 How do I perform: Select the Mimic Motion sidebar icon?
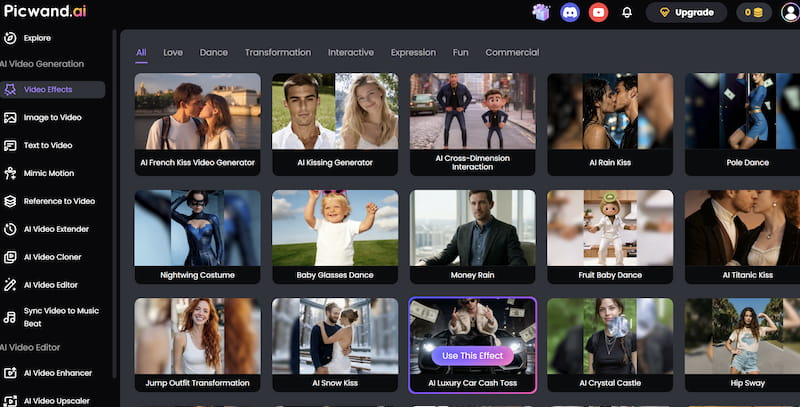tap(10, 173)
